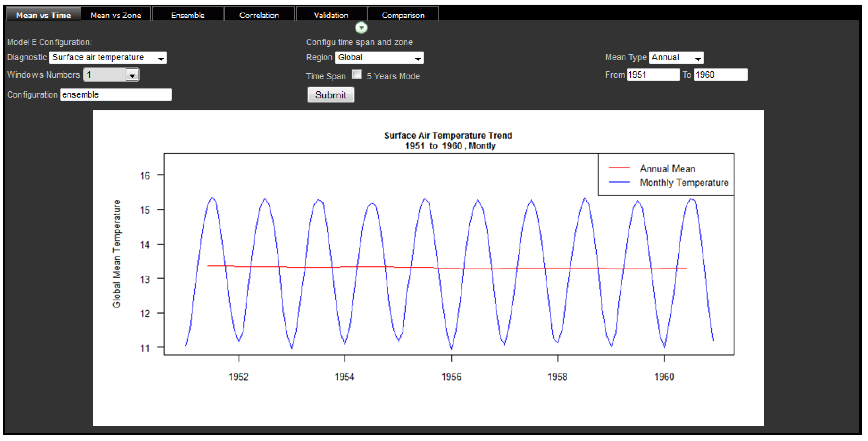Click the 1956 x-axis tick label
The width and height of the screenshot is (868, 441).
pyautogui.click(x=451, y=376)
